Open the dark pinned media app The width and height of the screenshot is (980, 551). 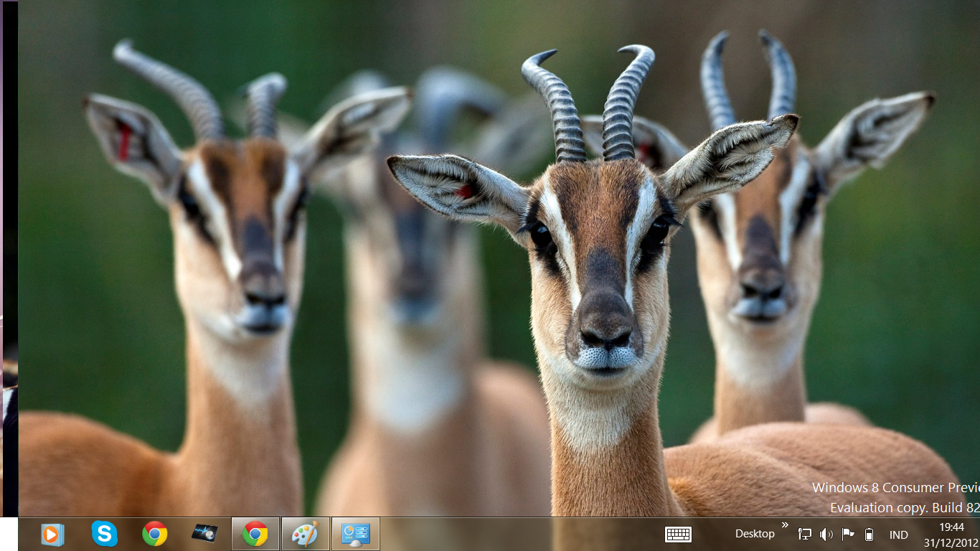pos(204,534)
